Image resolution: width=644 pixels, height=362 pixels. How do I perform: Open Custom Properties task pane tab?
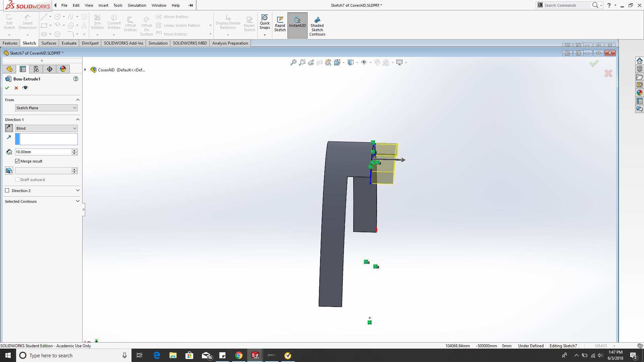tap(640, 101)
